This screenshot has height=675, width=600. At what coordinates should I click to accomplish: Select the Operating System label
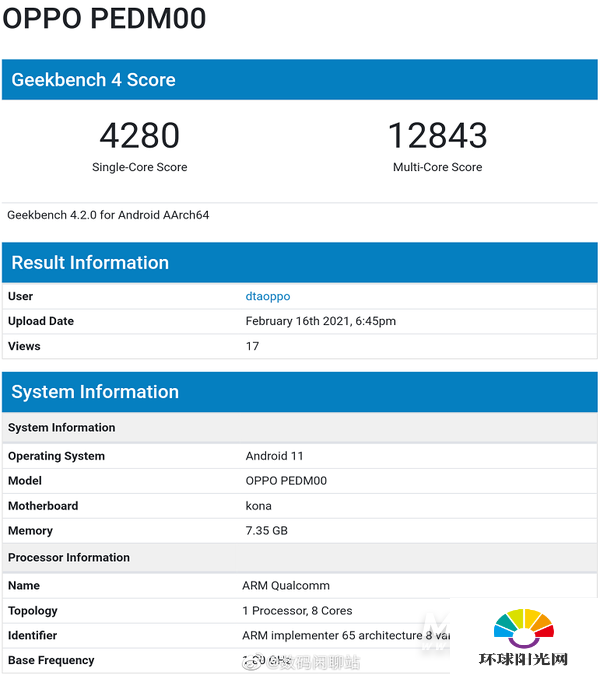56,456
